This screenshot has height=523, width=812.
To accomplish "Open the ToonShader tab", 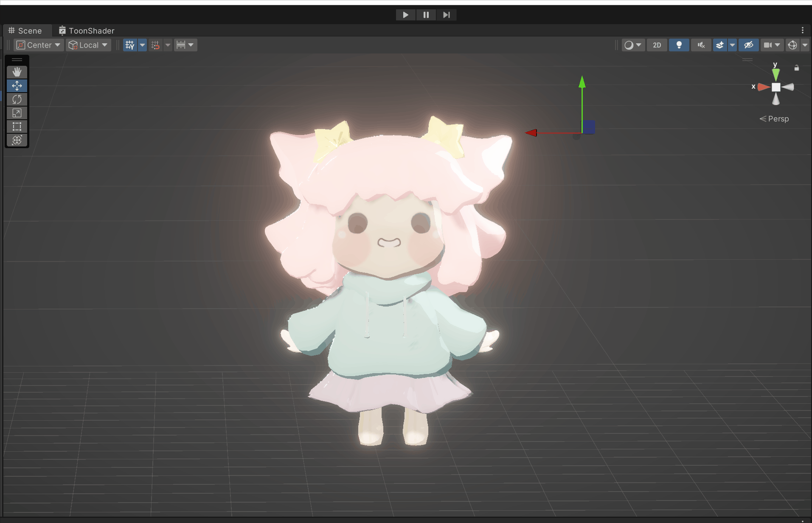I will [x=87, y=31].
